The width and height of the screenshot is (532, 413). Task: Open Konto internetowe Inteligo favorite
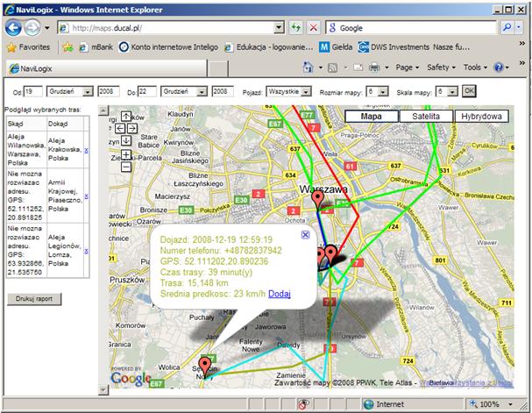tap(168, 47)
